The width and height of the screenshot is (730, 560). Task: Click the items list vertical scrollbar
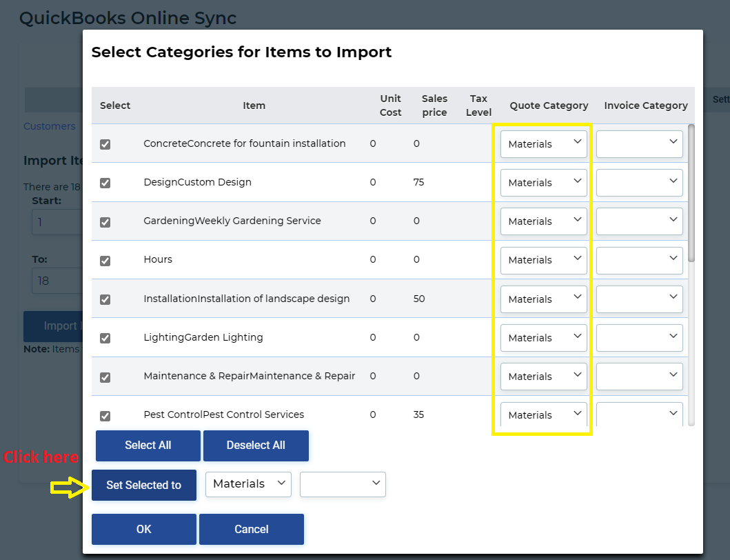click(x=691, y=193)
